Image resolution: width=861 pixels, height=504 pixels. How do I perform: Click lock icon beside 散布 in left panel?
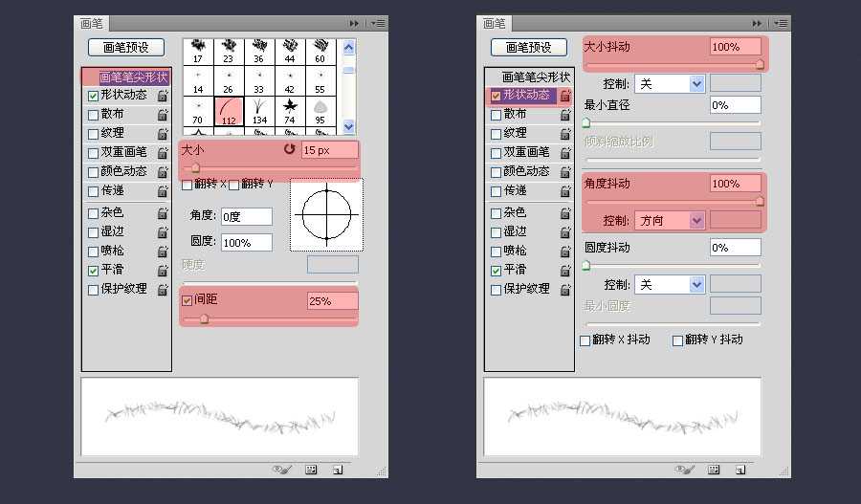point(163,115)
